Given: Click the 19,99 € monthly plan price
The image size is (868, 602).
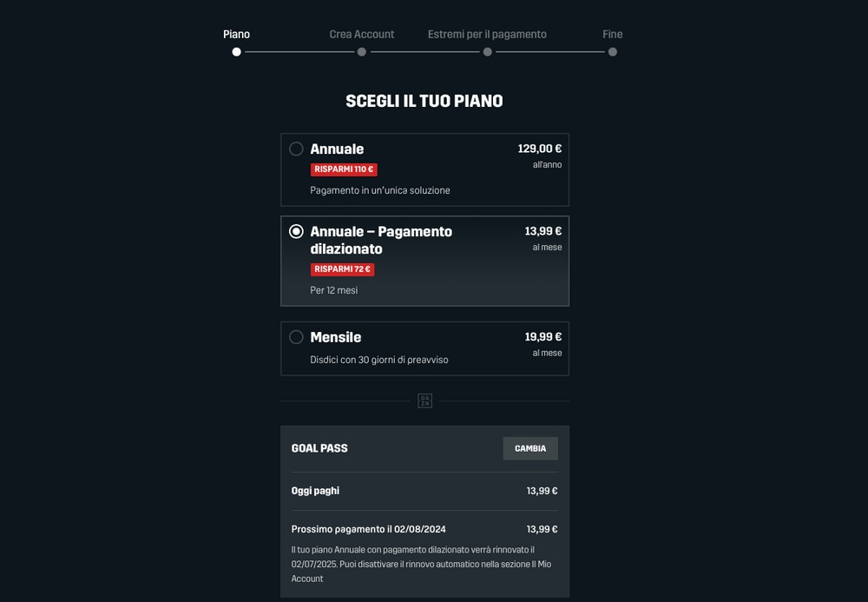Looking at the screenshot, I should (x=542, y=337).
